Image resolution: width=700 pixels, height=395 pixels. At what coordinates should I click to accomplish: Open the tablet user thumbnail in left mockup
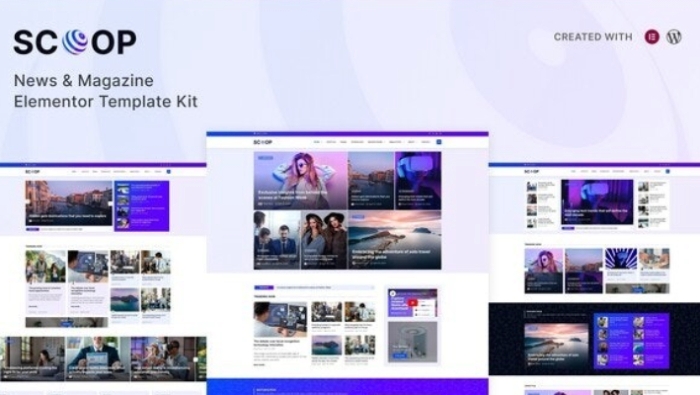click(x=88, y=266)
